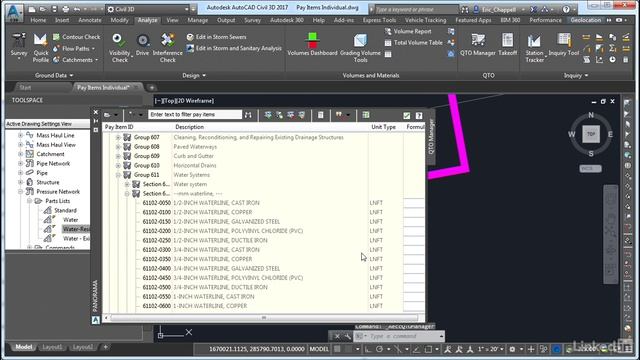Toggle MODEL space button in status bar

(x=319, y=349)
